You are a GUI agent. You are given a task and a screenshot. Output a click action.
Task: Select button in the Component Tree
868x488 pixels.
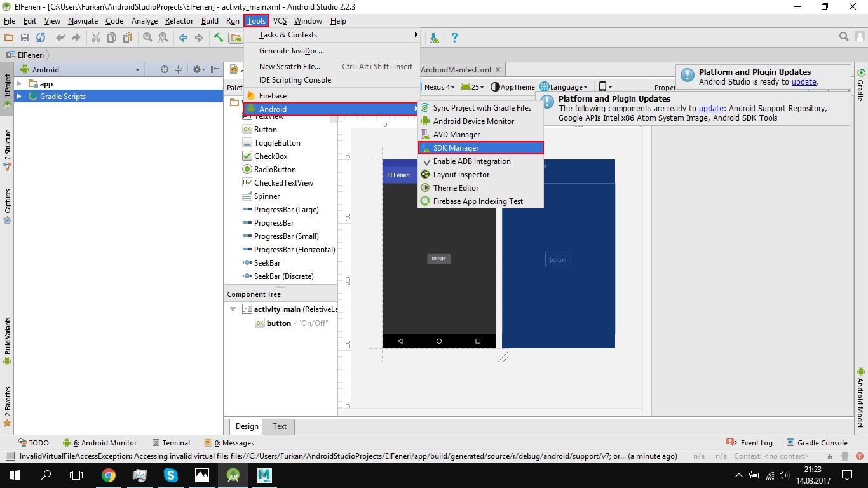(292, 323)
